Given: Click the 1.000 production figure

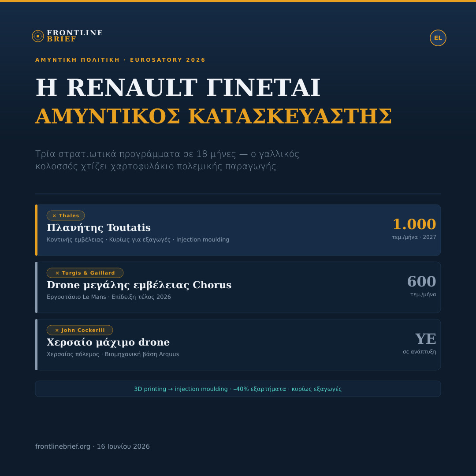Looking at the screenshot, I should pos(414,224).
